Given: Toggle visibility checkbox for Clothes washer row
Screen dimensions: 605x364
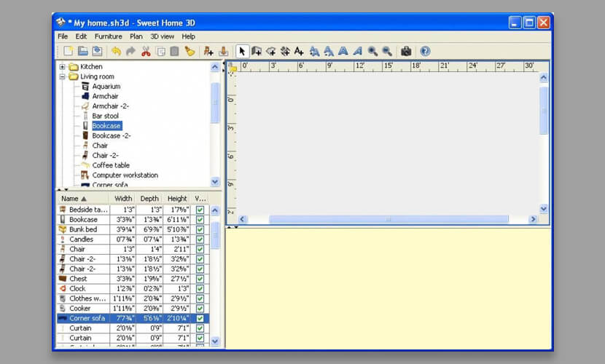Looking at the screenshot, I should (x=200, y=299).
